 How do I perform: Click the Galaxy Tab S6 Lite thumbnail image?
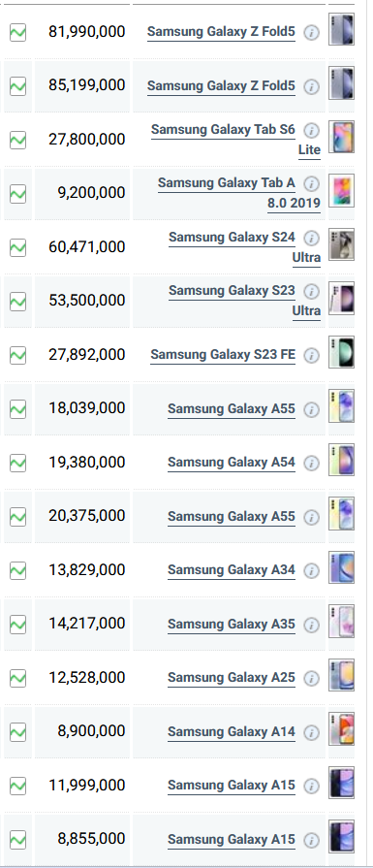(341, 137)
